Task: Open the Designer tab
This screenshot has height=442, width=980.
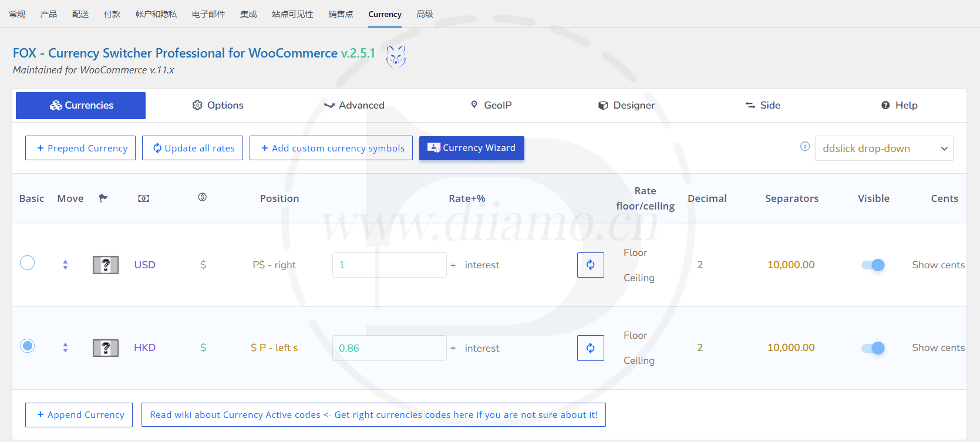Action: pos(627,106)
